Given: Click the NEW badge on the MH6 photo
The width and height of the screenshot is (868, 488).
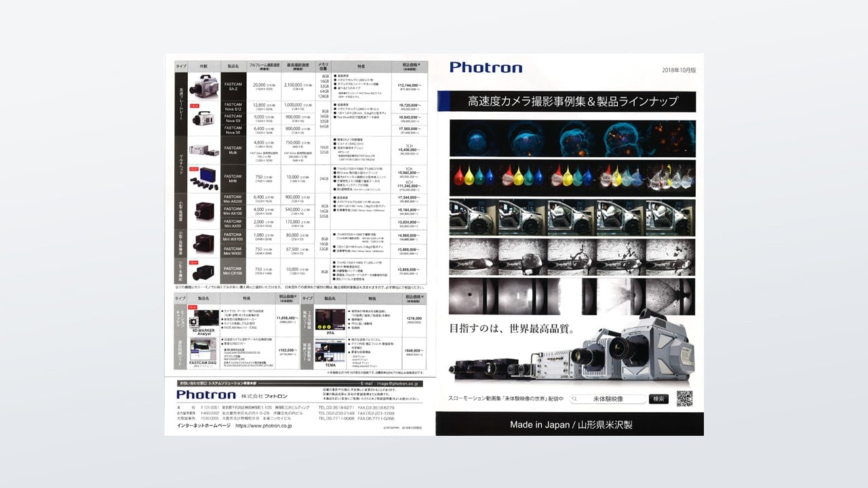Looking at the screenshot, I should pyautogui.click(x=193, y=169).
